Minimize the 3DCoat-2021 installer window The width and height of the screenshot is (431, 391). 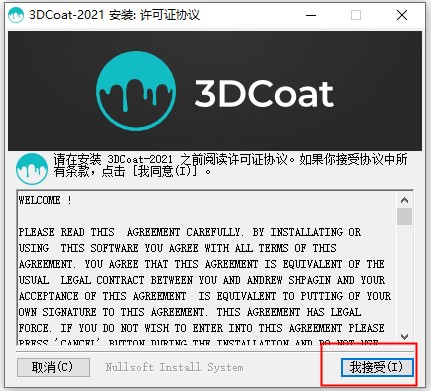tap(311, 15)
